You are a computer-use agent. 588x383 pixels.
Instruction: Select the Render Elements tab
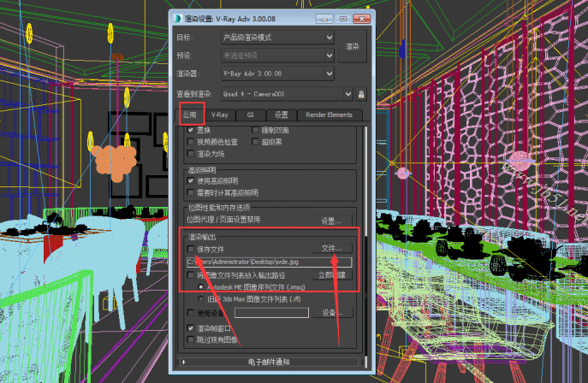coord(329,115)
